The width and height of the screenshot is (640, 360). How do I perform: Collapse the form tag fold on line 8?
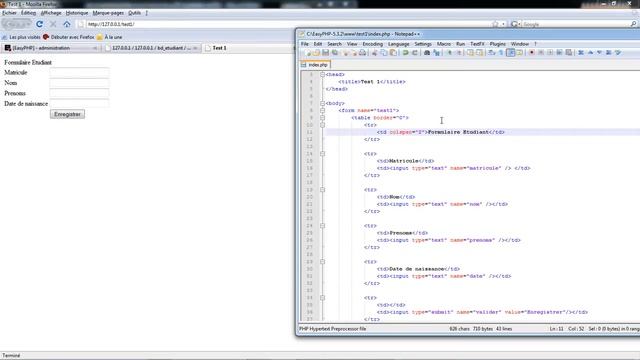pos(322,110)
